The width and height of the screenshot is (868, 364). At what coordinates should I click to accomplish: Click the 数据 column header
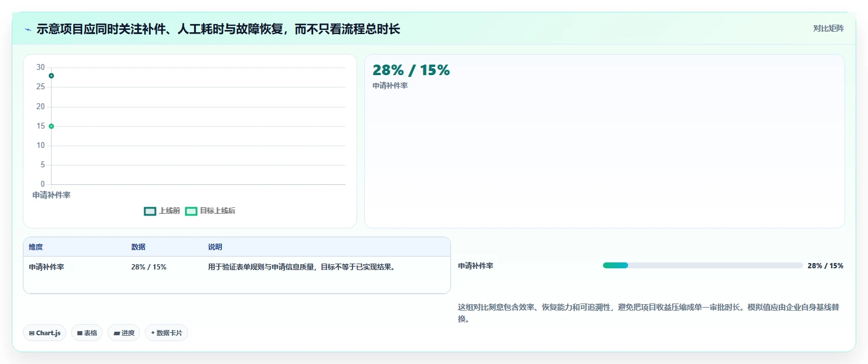138,247
